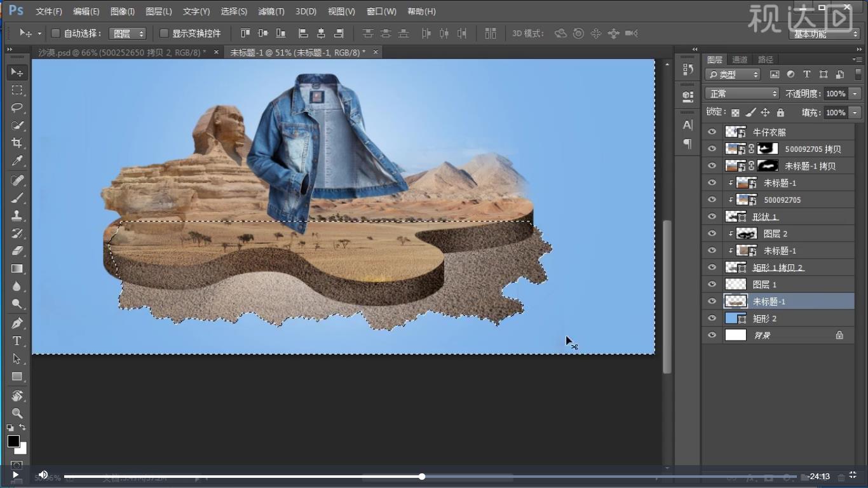Hide the 矩形 2 layer
The width and height of the screenshot is (868, 488).
[712, 318]
